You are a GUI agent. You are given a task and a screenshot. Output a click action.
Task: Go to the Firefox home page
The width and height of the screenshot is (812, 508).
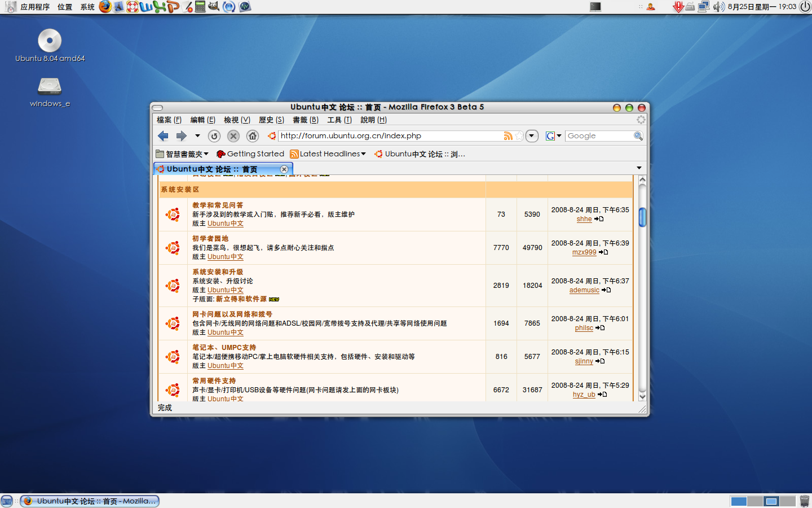253,136
